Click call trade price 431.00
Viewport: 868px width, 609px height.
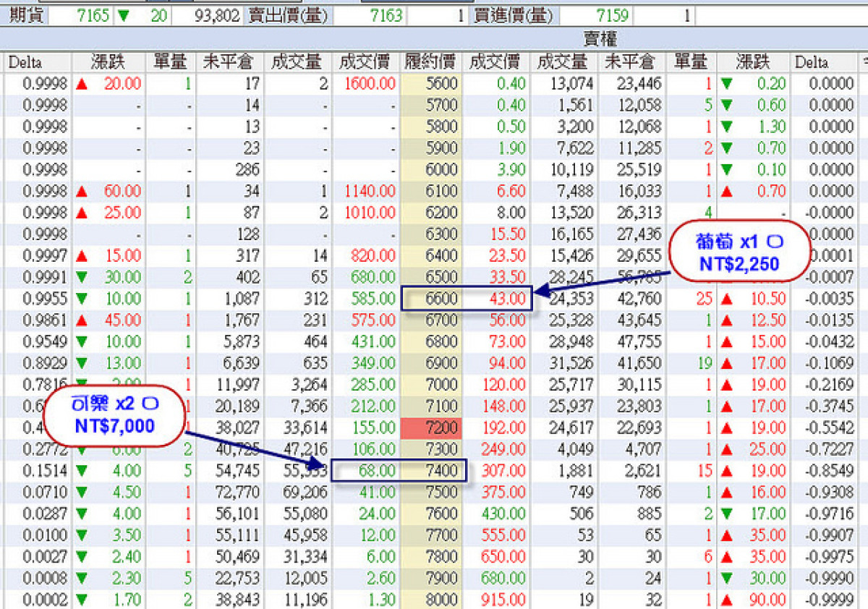click(x=374, y=342)
